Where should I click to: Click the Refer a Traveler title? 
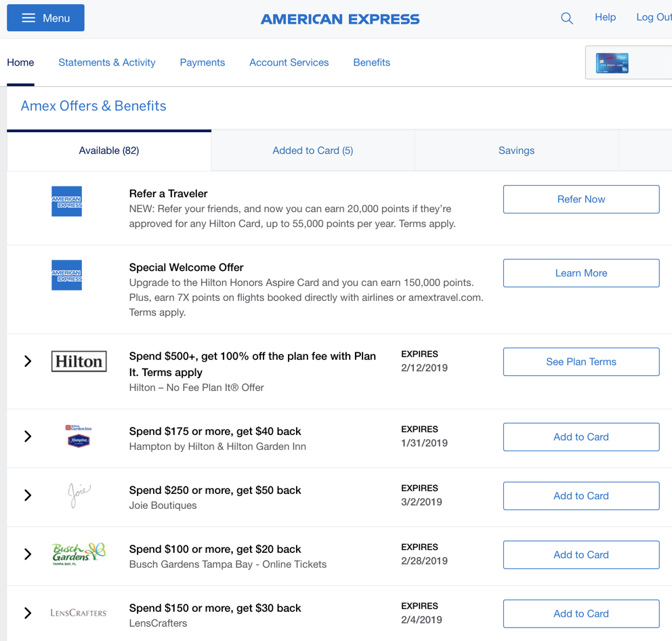pyautogui.click(x=169, y=193)
